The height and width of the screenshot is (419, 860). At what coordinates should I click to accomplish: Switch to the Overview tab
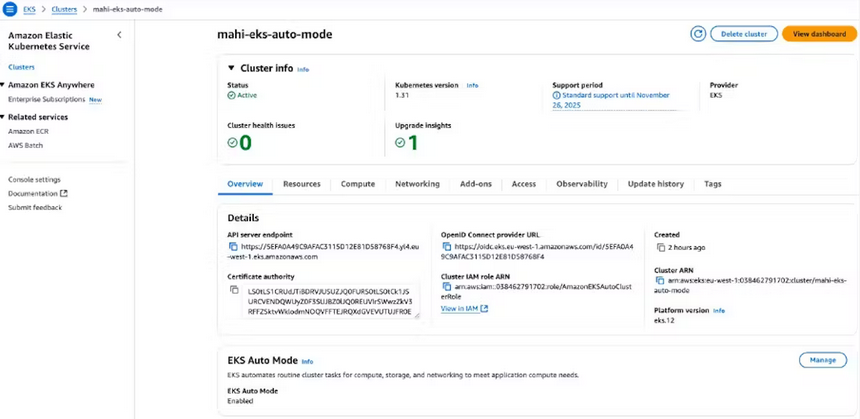(x=245, y=184)
